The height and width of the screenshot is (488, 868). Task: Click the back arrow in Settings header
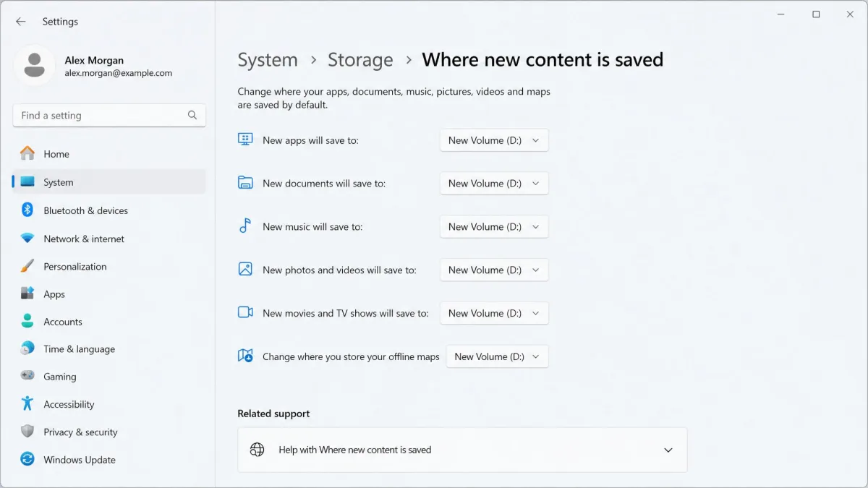click(x=21, y=22)
